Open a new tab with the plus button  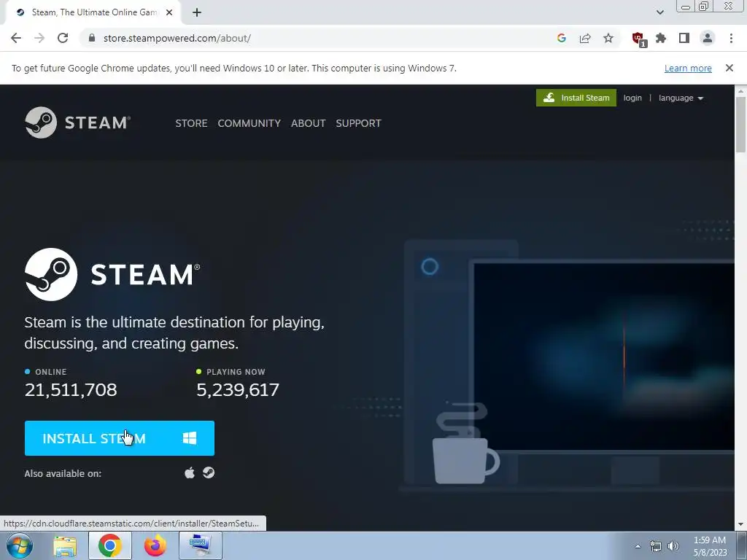(197, 12)
